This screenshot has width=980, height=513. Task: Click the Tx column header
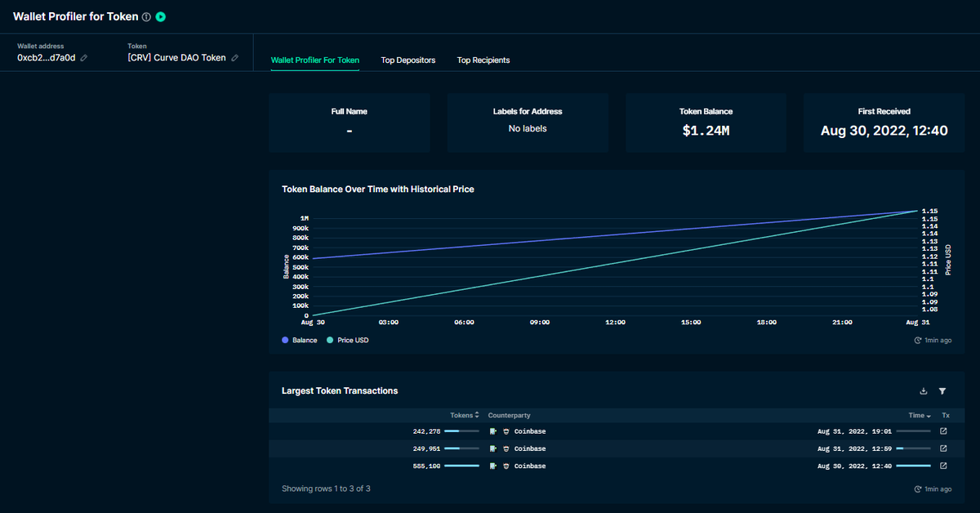pyautogui.click(x=946, y=415)
